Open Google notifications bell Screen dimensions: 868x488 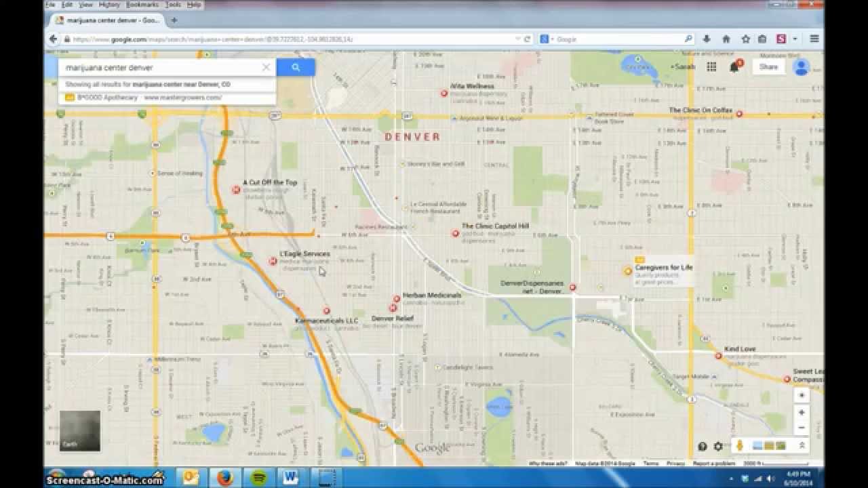pyautogui.click(x=734, y=66)
